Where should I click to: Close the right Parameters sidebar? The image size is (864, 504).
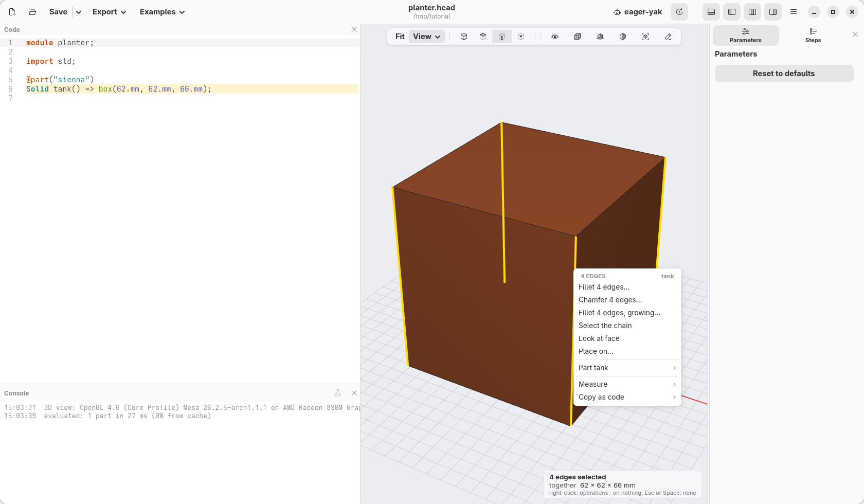[855, 34]
